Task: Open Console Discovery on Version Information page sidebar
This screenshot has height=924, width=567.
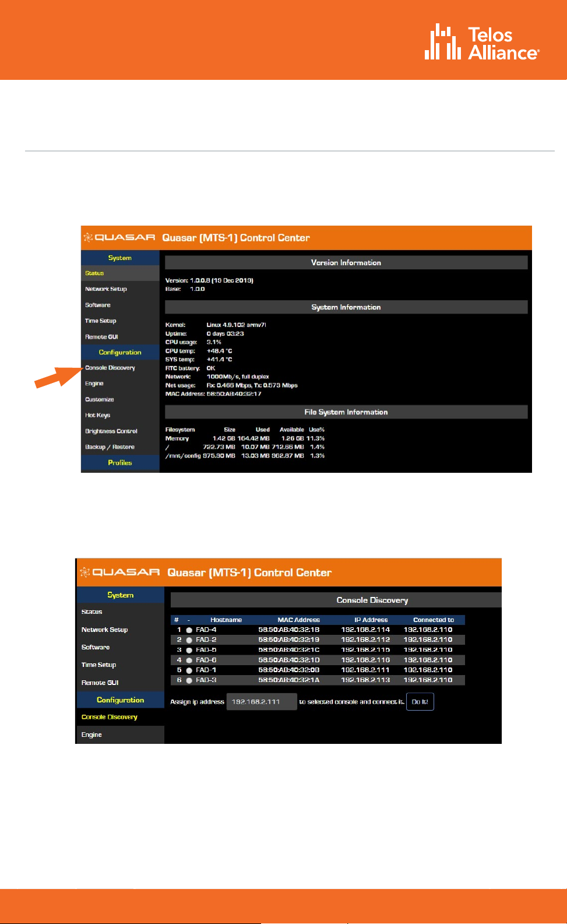Action: coord(110,368)
